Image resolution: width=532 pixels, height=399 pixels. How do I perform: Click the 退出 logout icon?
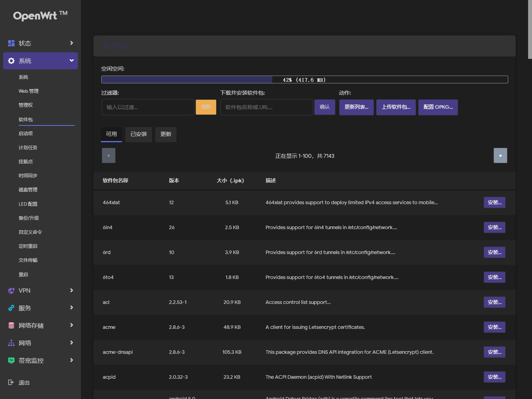[x=11, y=382]
